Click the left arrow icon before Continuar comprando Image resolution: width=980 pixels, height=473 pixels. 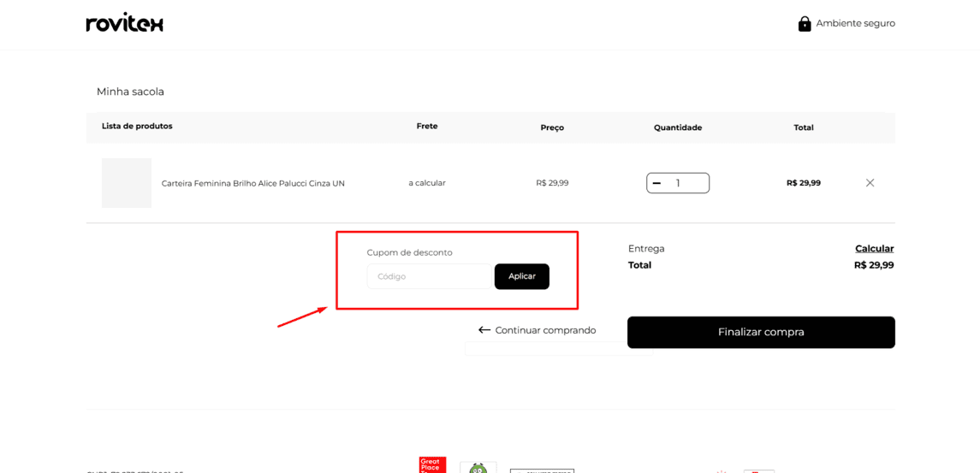pyautogui.click(x=484, y=330)
